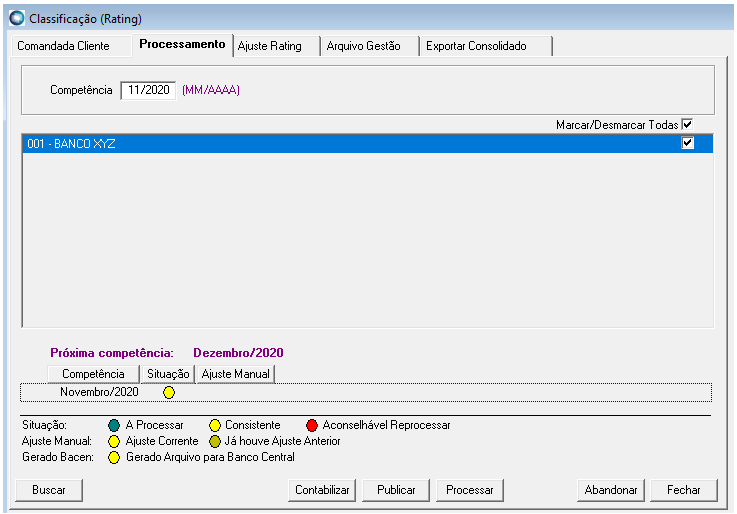Select the Processamento tab
The height and width of the screenshot is (514, 737).
point(182,45)
